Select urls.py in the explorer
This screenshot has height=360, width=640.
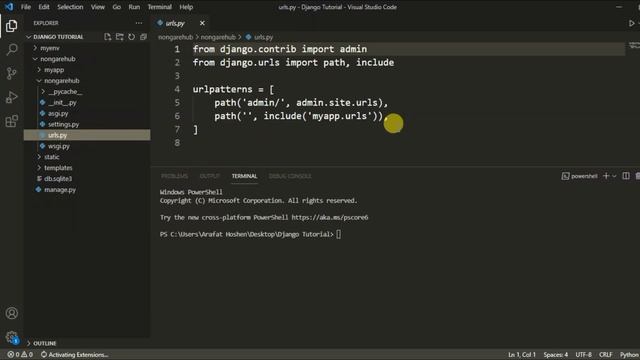(87, 135)
